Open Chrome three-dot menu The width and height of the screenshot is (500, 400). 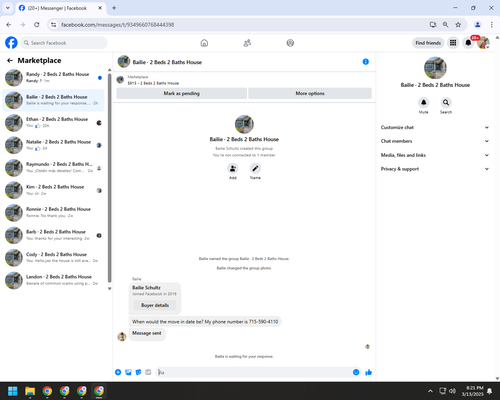pos(492,25)
